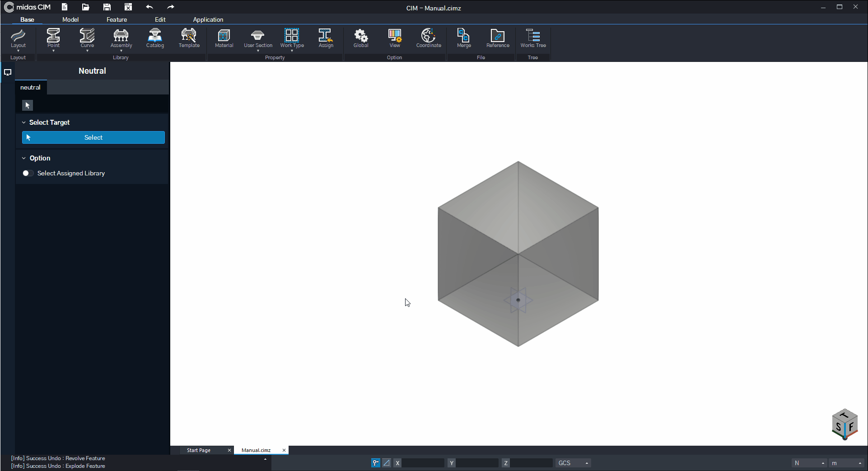The height and width of the screenshot is (471, 868).
Task: Toggle the angle snap icon in status bar
Action: point(387,463)
